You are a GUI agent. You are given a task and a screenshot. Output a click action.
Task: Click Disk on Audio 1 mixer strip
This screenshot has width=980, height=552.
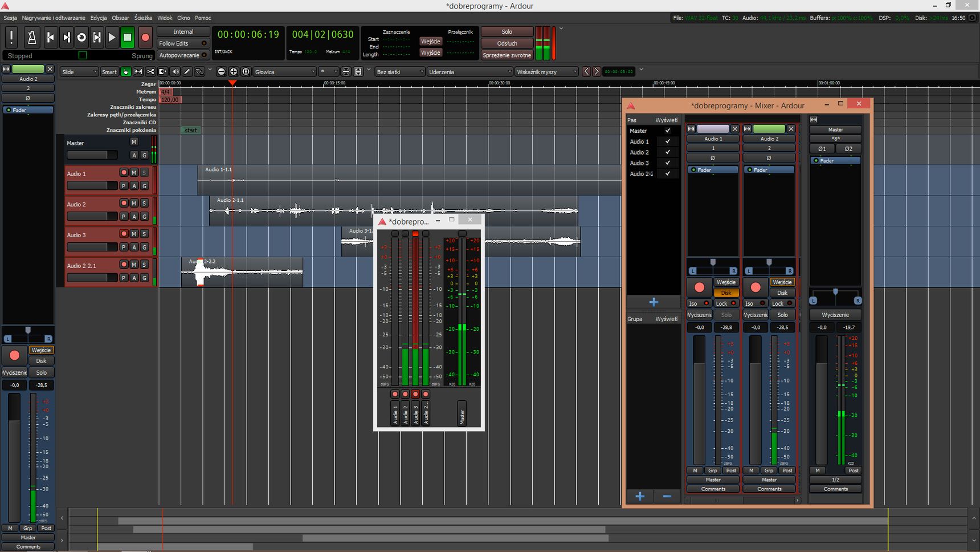[x=726, y=293]
